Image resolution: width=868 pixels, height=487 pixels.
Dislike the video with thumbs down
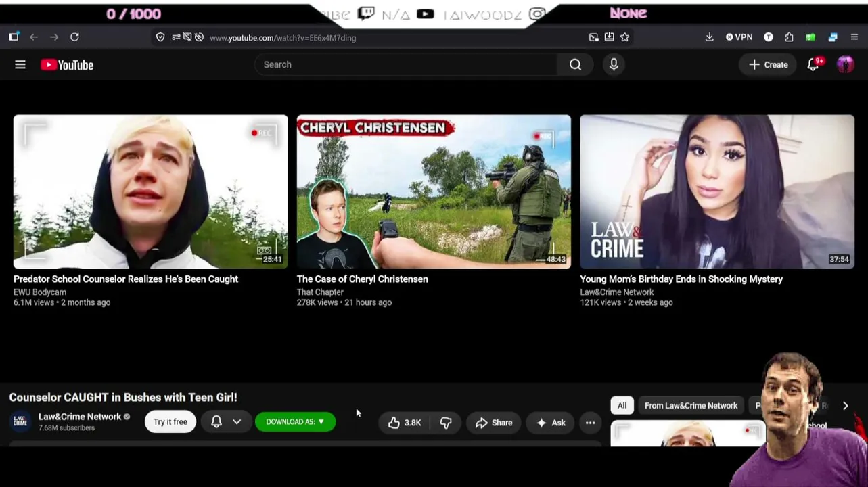click(446, 423)
